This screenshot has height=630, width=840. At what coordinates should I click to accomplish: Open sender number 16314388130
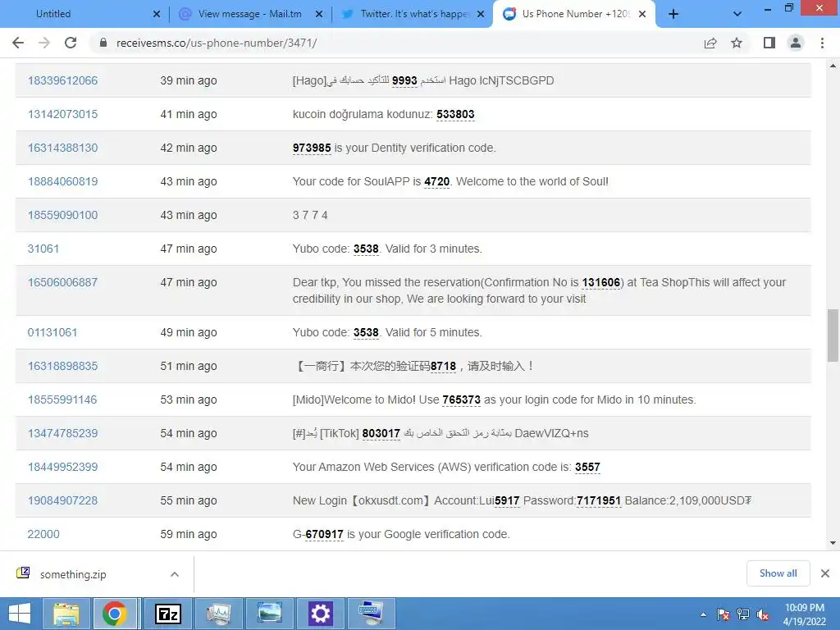point(62,148)
